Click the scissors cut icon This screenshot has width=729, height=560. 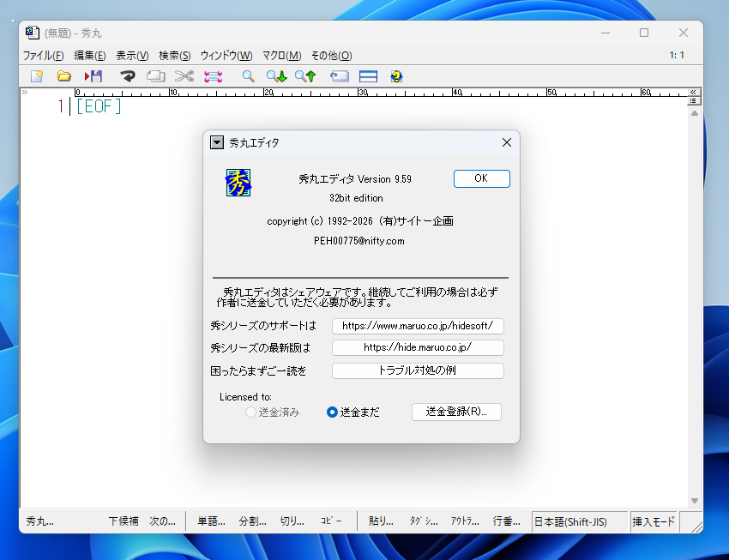pyautogui.click(x=184, y=76)
